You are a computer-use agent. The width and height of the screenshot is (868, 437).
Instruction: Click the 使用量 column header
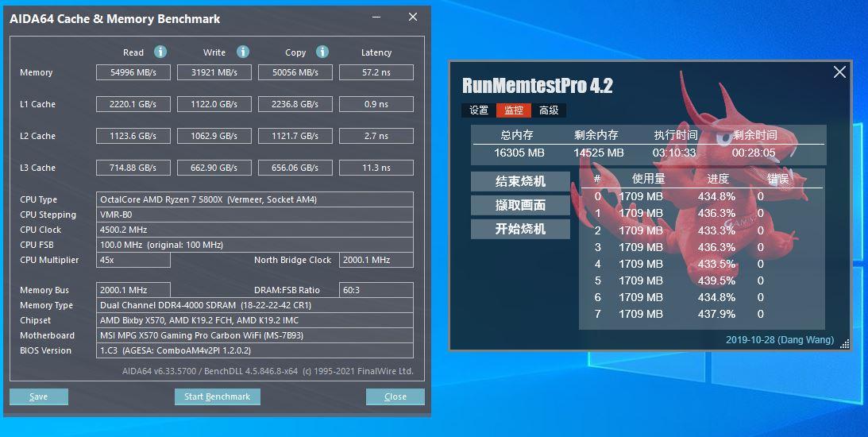click(x=649, y=179)
